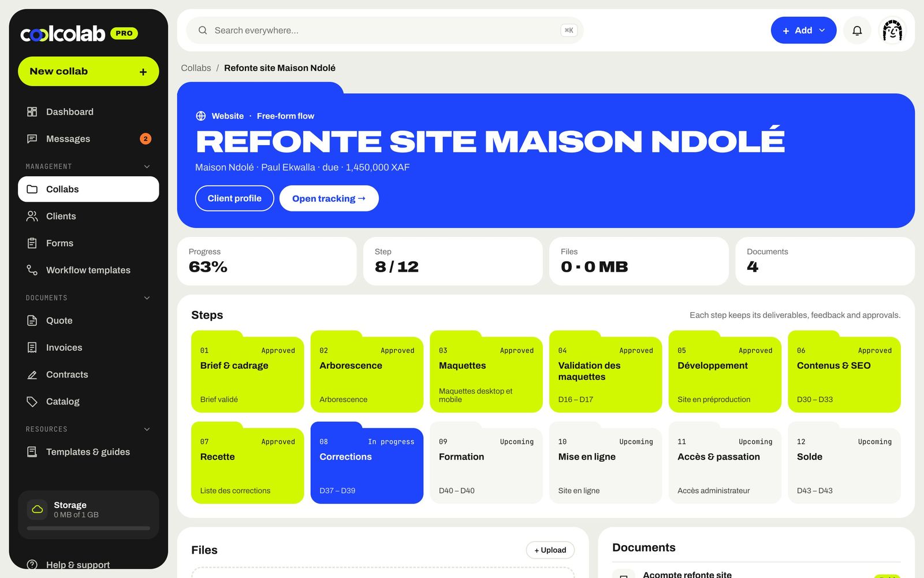
Task: Open Help & support
Action: [88, 565]
